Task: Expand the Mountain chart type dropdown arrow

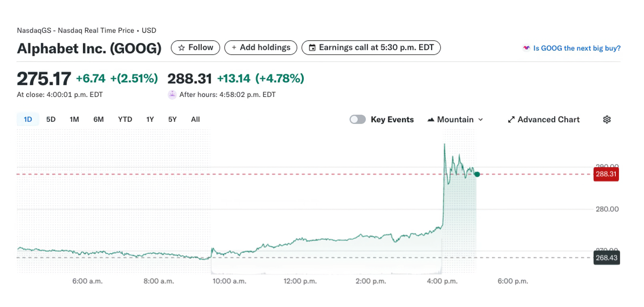Action: click(480, 120)
